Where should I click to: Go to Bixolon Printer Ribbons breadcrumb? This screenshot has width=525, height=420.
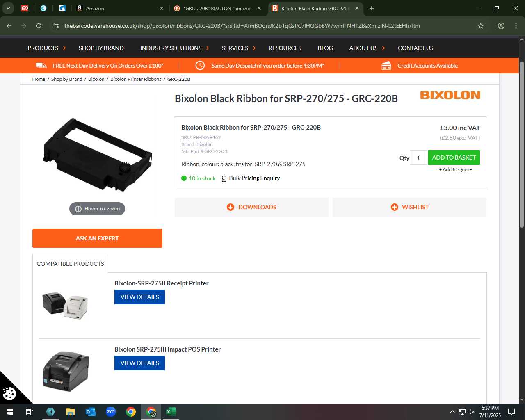tap(136, 79)
